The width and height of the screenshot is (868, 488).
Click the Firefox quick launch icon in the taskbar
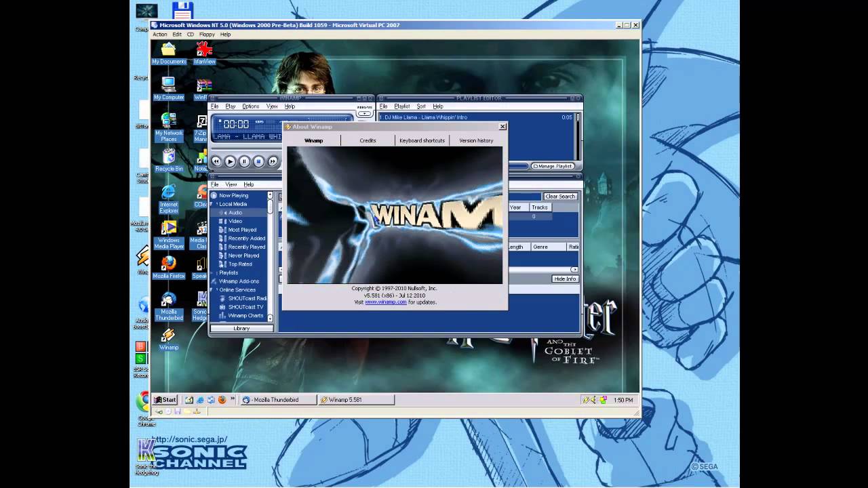click(222, 400)
